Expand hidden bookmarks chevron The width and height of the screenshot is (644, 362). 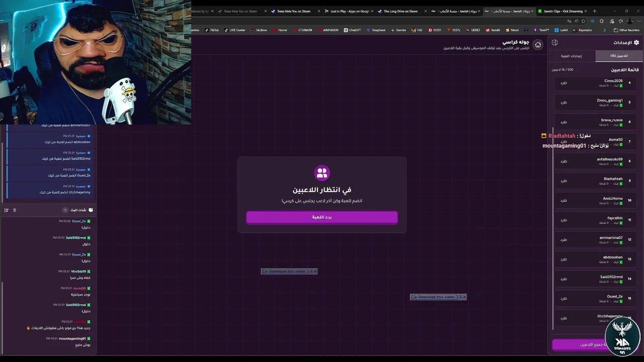[605, 30]
